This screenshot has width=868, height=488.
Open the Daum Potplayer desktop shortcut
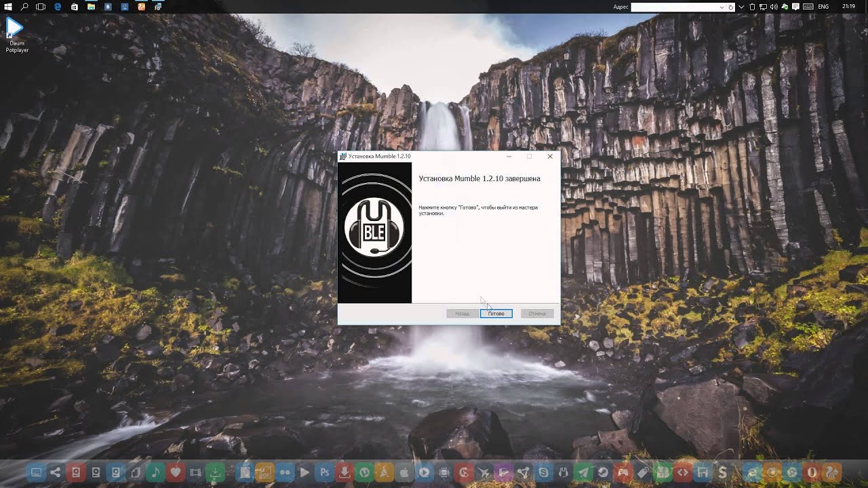[x=16, y=35]
